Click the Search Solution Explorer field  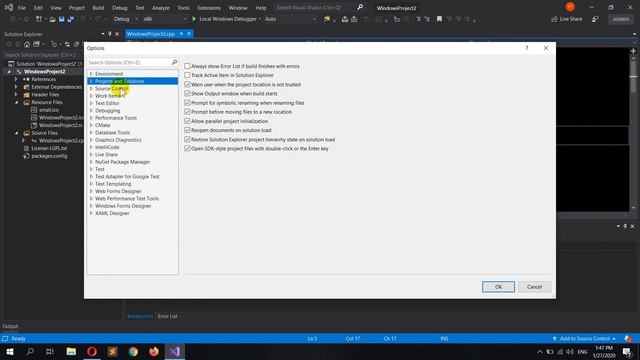(x=41, y=55)
